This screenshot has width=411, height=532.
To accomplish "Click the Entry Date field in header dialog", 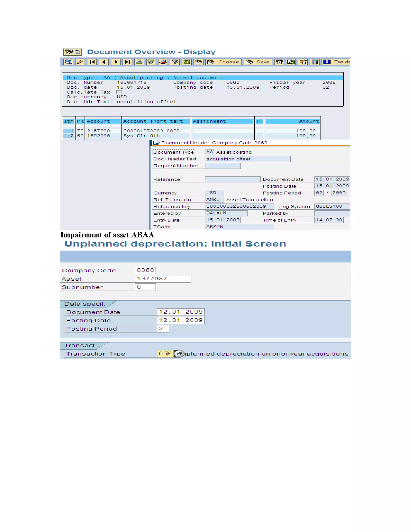I will 223,220.
